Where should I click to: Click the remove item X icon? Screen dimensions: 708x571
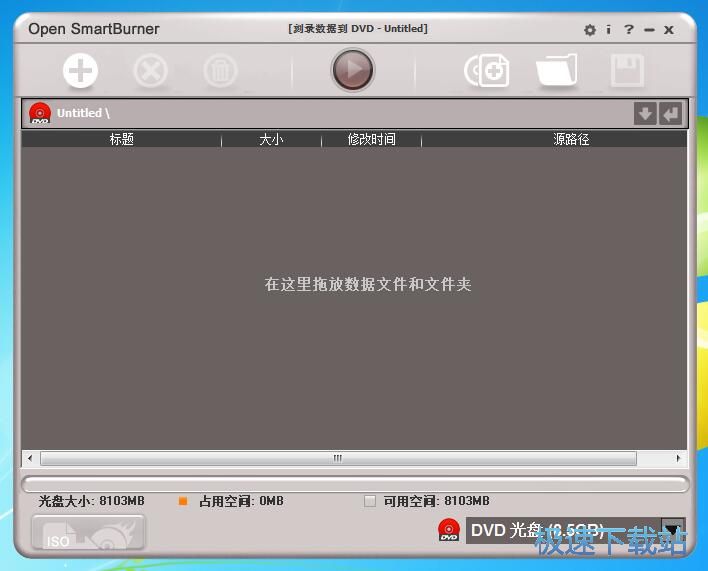(x=150, y=71)
